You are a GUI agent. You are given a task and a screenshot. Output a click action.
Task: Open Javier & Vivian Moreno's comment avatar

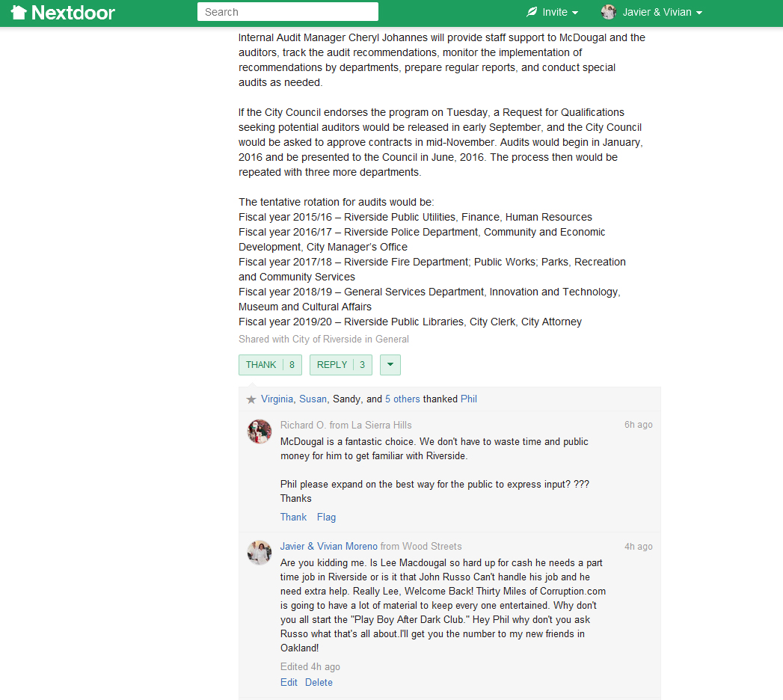tap(260, 553)
